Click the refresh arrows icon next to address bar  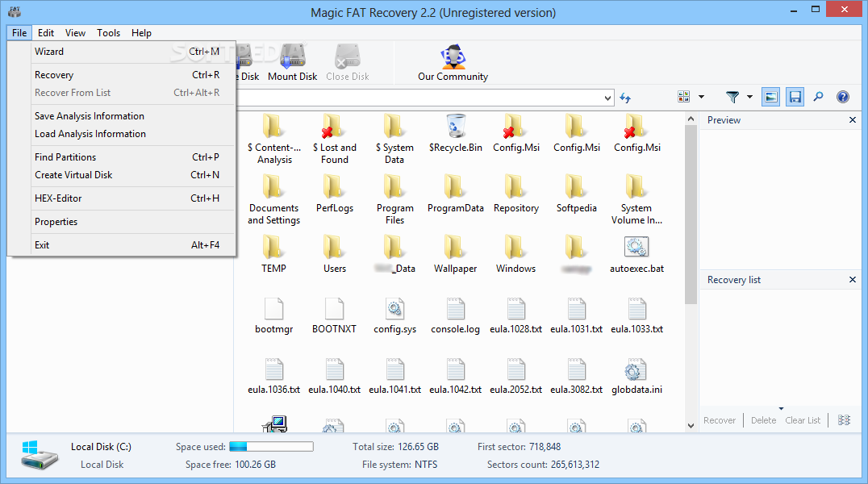tap(625, 98)
